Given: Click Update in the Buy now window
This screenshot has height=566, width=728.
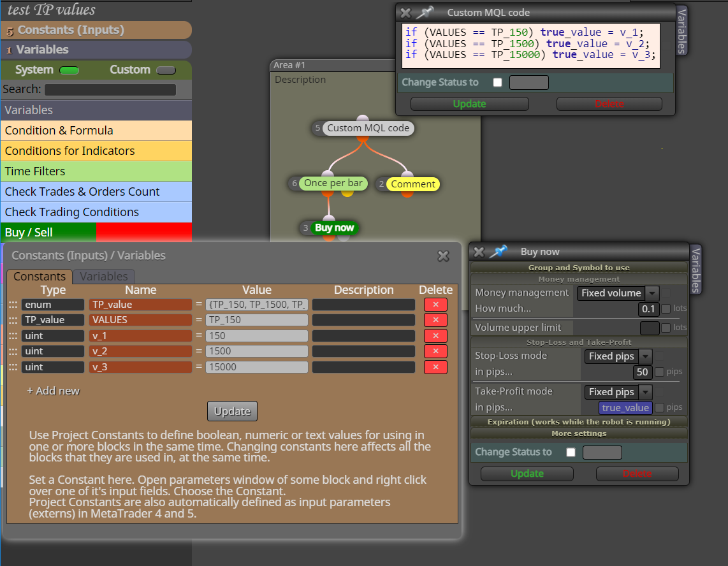Looking at the screenshot, I should (x=527, y=474).
